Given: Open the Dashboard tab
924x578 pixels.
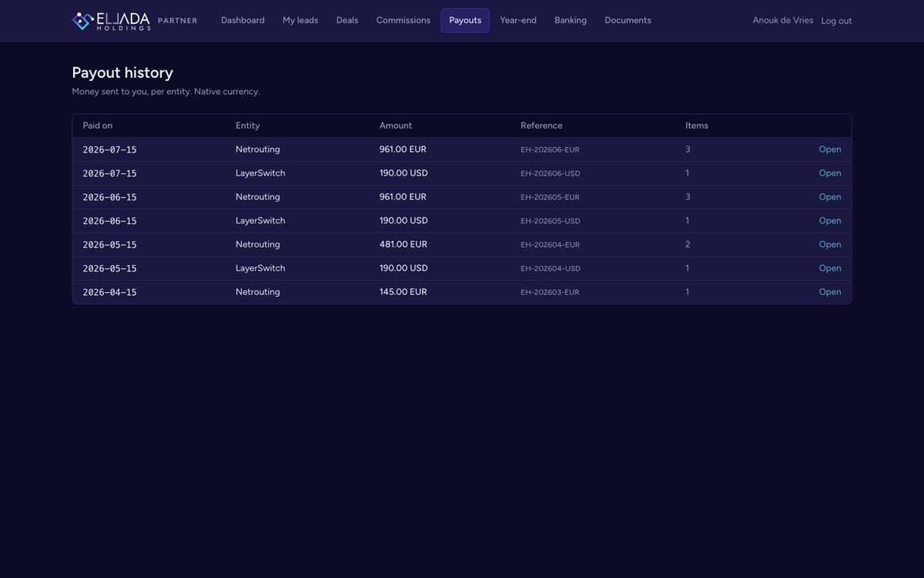Looking at the screenshot, I should point(243,21).
